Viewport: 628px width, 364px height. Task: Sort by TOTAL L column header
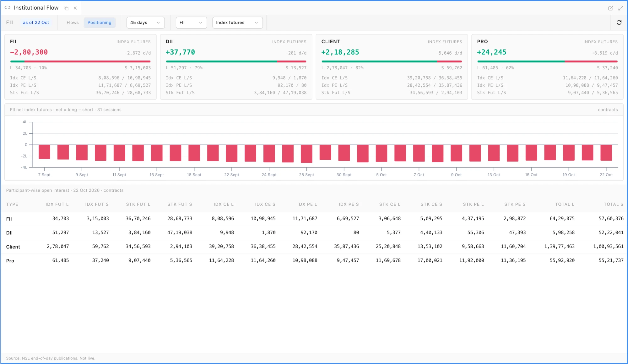tap(565, 204)
